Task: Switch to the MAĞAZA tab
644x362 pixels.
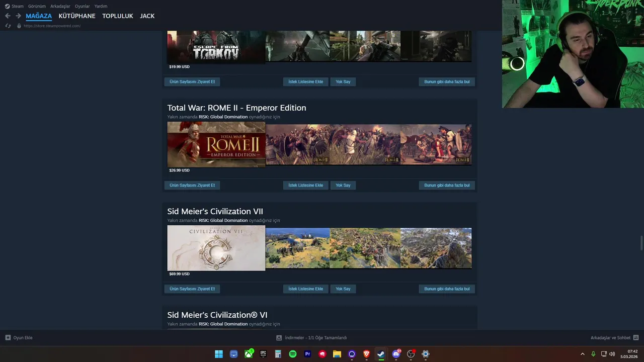Action: [39, 16]
